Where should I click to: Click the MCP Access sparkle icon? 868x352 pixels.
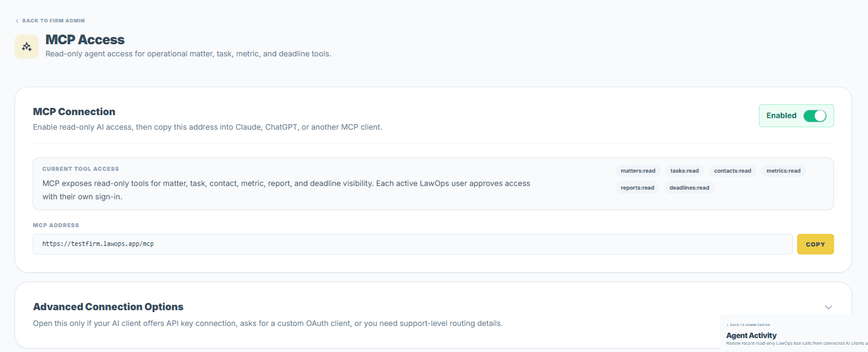tap(27, 47)
